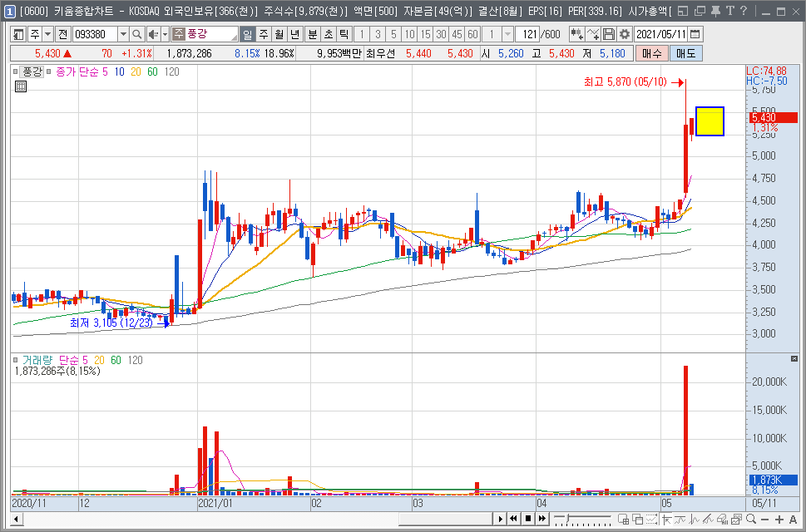
Task: Stop chart replay
Action: (528, 520)
